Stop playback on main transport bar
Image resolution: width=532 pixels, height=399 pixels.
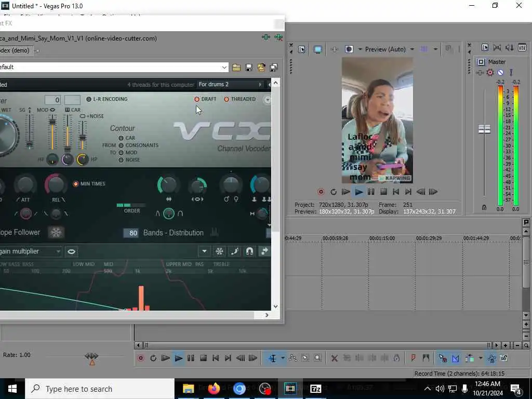(x=203, y=358)
